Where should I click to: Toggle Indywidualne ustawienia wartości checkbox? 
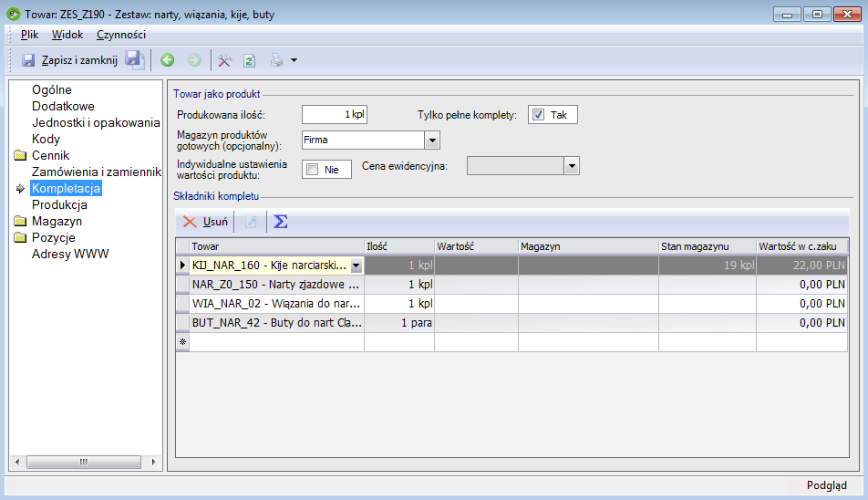pyautogui.click(x=312, y=170)
